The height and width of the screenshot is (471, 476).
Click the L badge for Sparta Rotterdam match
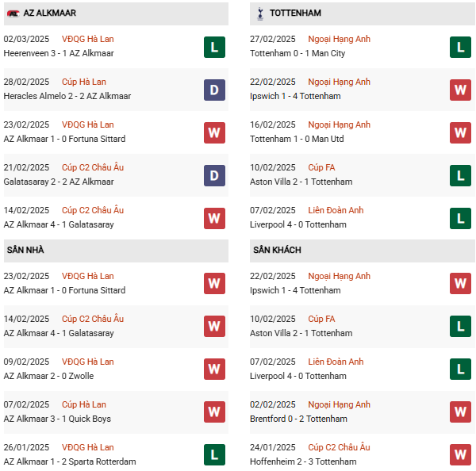(214, 455)
